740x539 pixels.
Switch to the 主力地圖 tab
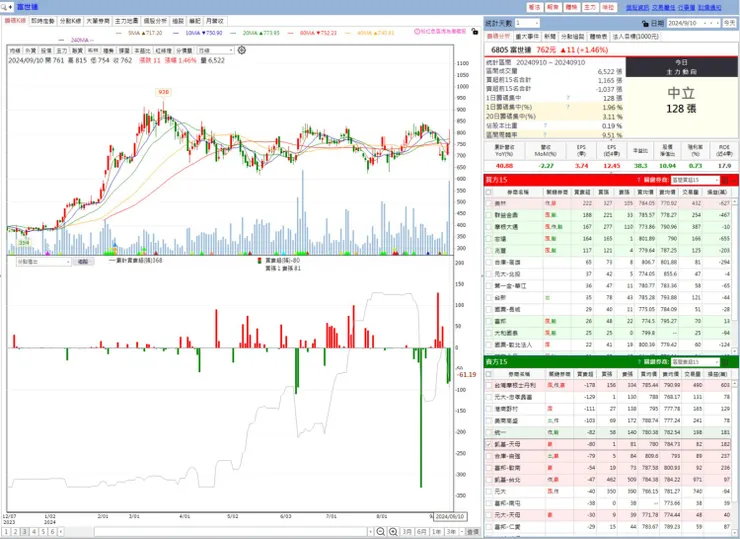pyautogui.click(x=126, y=21)
